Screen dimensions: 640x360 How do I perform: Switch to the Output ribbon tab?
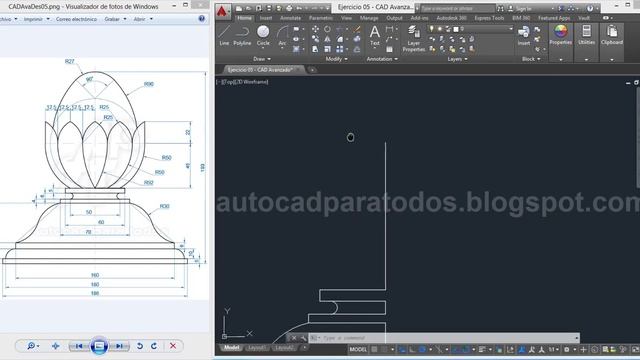[394, 18]
